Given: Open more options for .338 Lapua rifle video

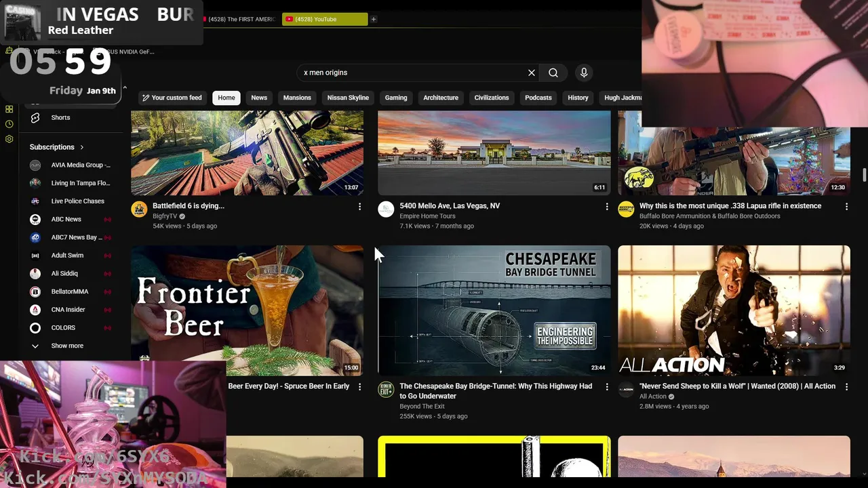Looking at the screenshot, I should (x=846, y=207).
